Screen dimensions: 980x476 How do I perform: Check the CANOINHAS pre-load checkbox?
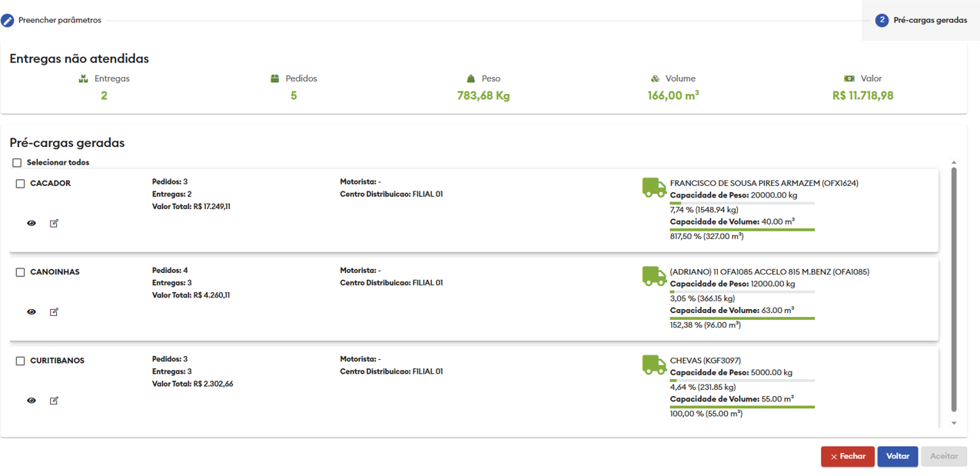(21, 272)
